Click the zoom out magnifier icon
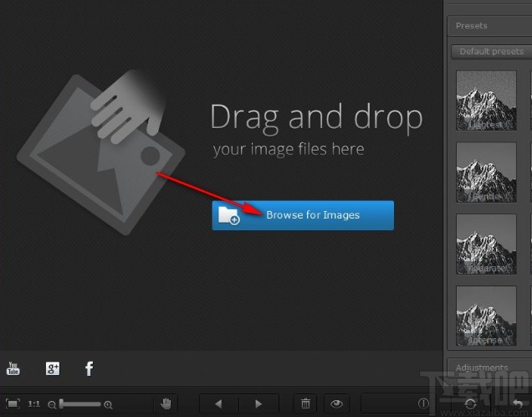Image resolution: width=532 pixels, height=417 pixels. click(x=52, y=404)
